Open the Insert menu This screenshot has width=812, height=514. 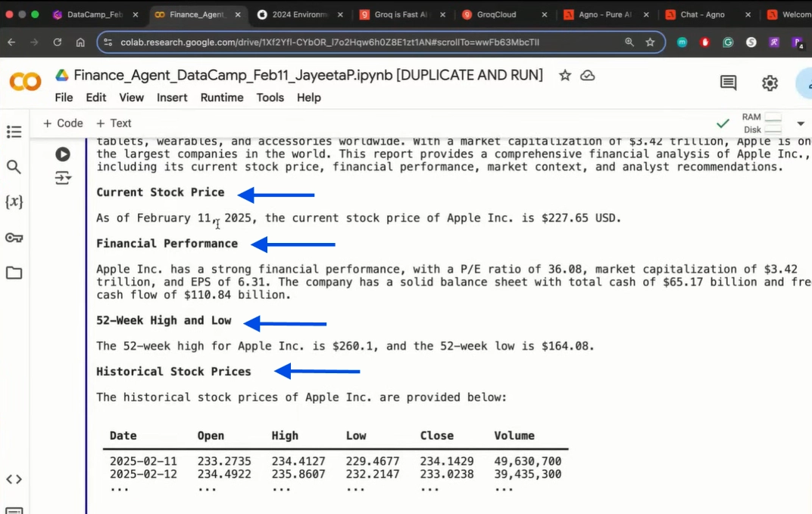tap(172, 98)
